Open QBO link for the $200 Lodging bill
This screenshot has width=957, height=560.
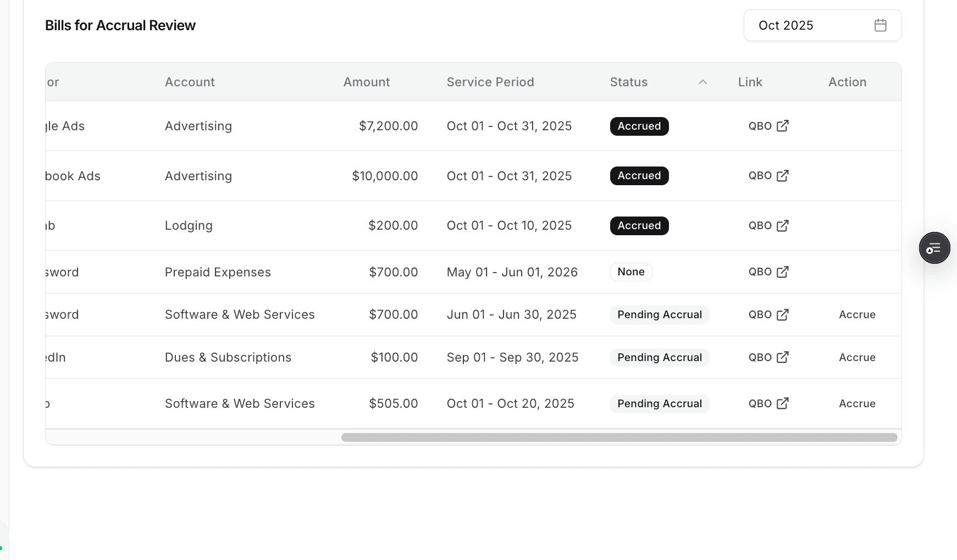point(768,225)
